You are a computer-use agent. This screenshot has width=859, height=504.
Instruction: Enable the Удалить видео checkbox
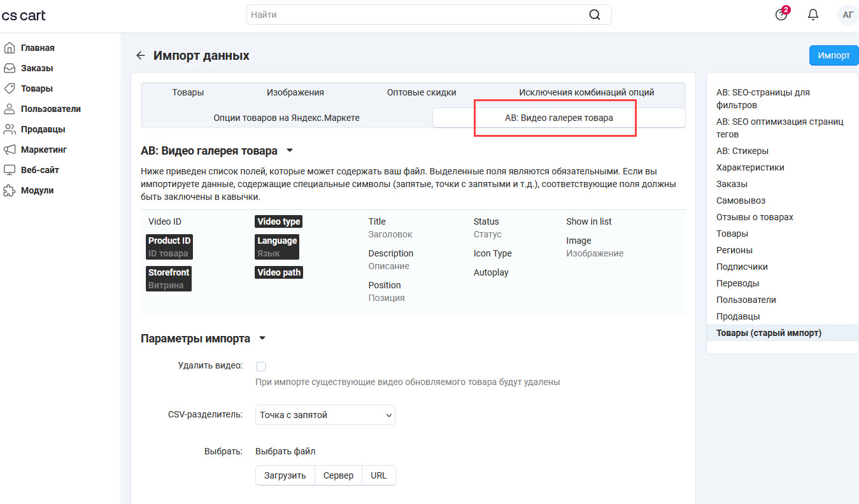point(261,367)
